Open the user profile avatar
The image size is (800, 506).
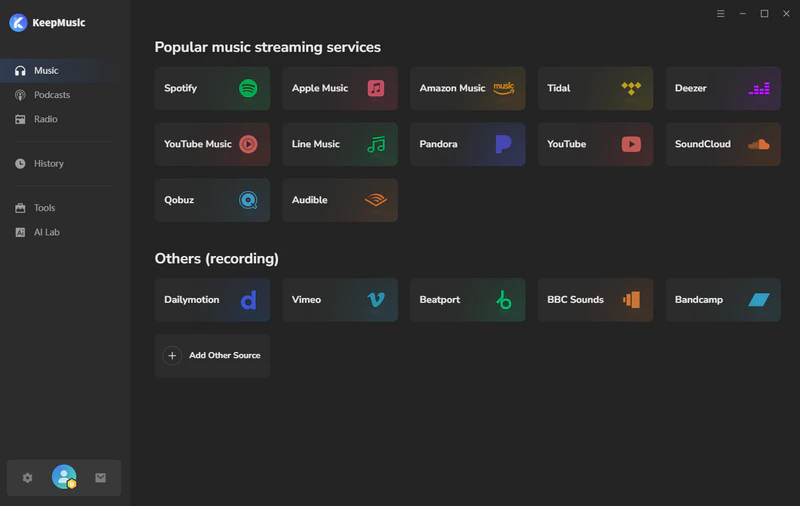(64, 478)
